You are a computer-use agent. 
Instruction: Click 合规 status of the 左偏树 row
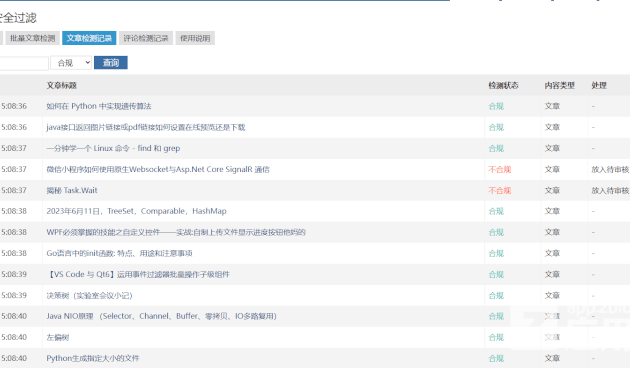[x=496, y=337]
